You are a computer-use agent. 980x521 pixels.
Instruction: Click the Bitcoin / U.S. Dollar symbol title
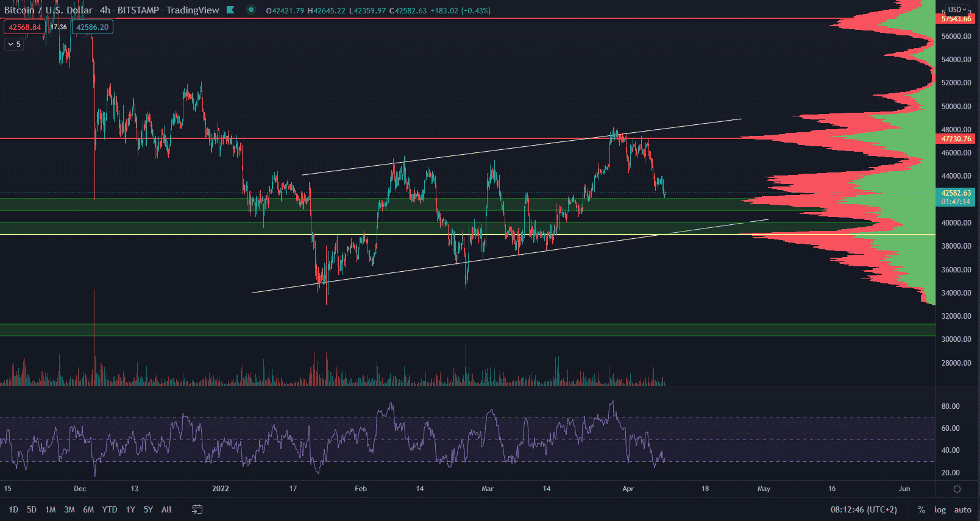(49, 10)
